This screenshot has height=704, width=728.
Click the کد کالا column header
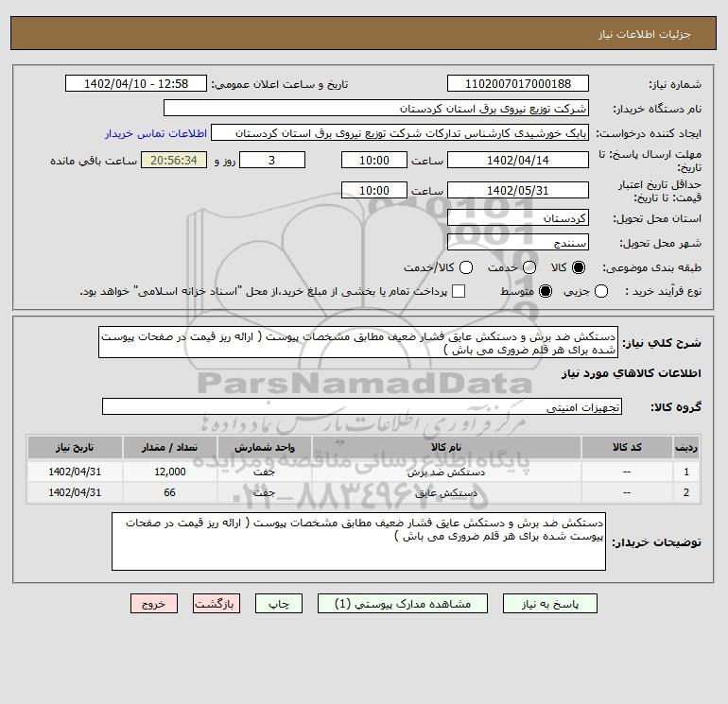coord(627,447)
